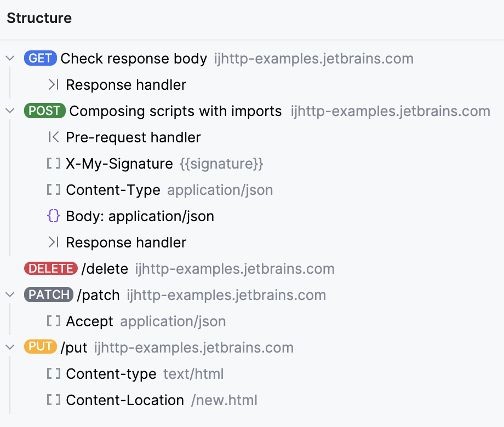
Task: Collapse the PUT /put tree node
Action: click(9, 347)
